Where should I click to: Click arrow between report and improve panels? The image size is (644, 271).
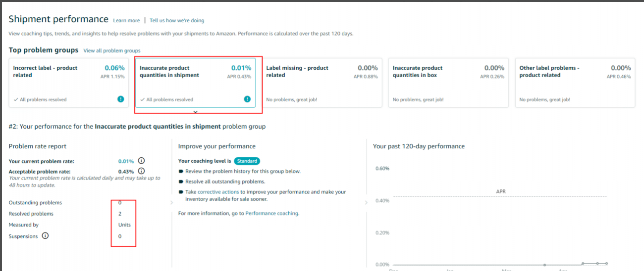(172, 202)
